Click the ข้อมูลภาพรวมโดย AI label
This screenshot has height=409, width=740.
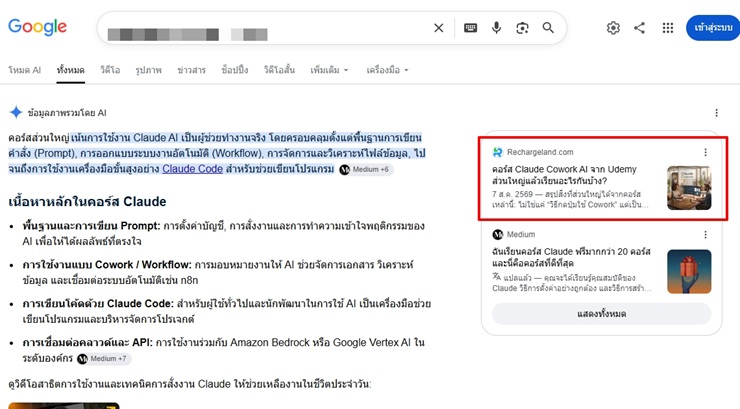[x=67, y=113]
